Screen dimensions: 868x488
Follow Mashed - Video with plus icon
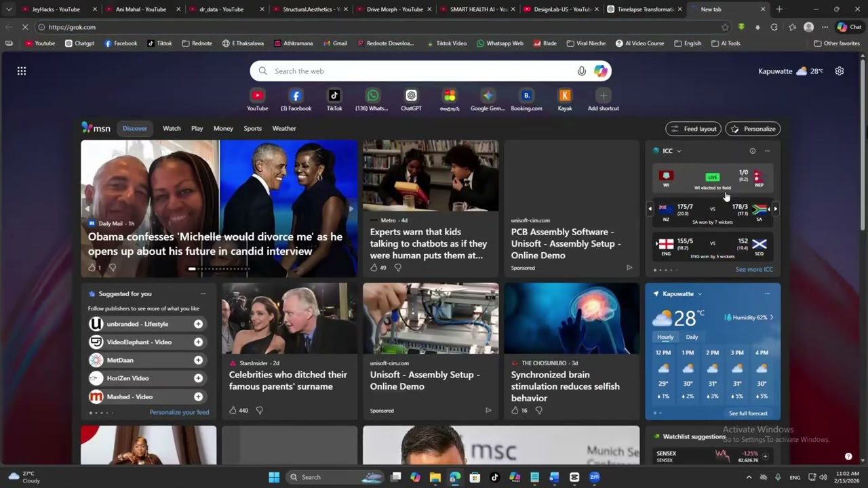click(x=198, y=396)
